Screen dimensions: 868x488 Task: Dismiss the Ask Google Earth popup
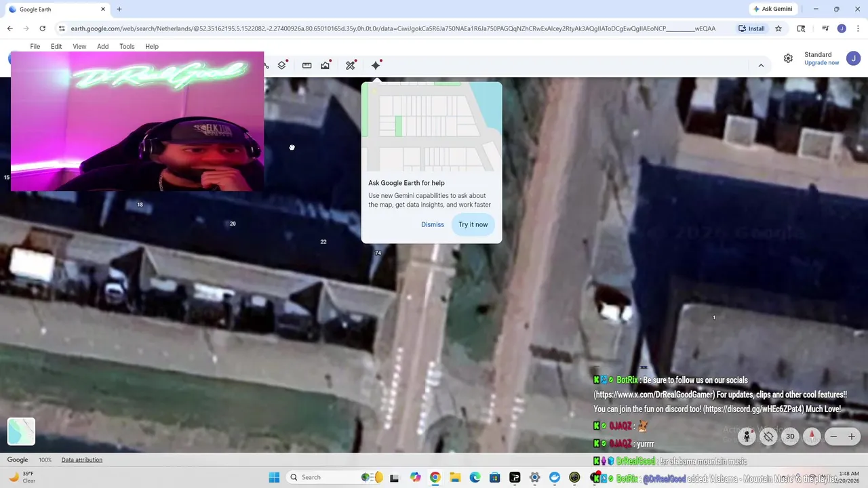coord(433,224)
